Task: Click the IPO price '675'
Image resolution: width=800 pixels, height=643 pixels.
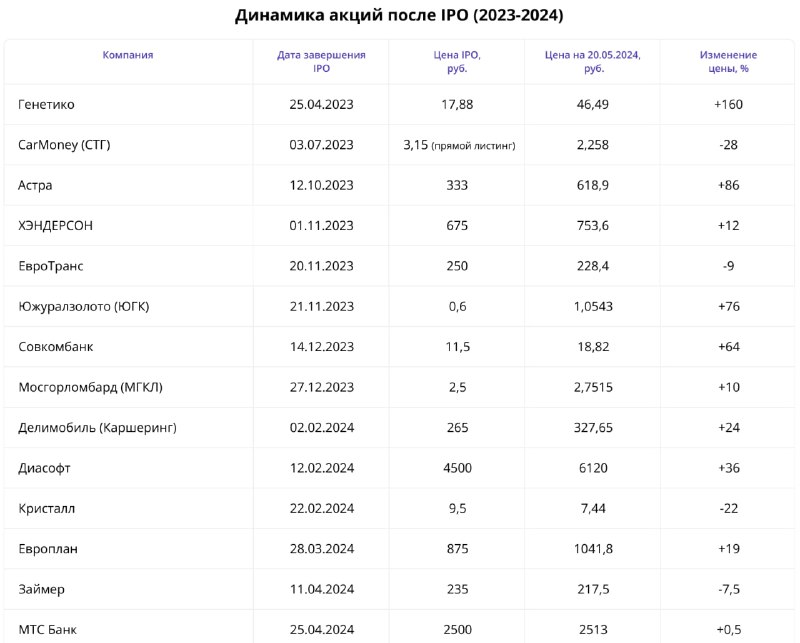Action: coord(457,226)
